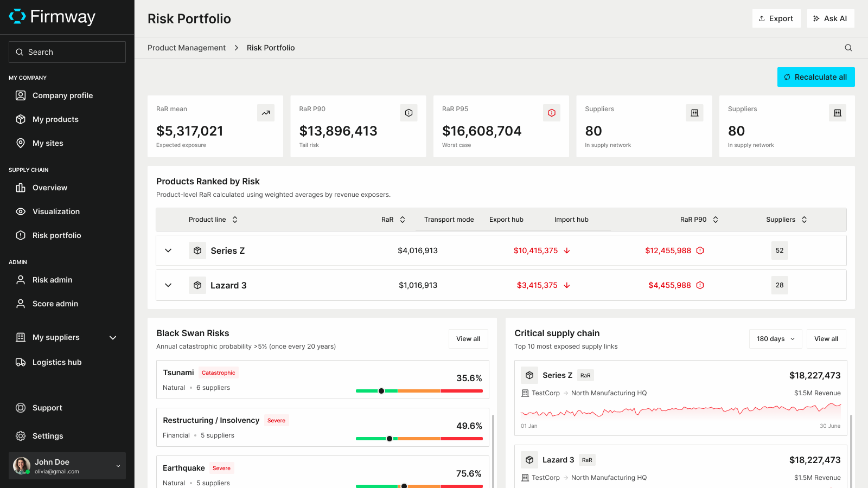The width and height of the screenshot is (868, 488).
Task: Click the red alert icon on RaR P95 card
Action: point(552,113)
